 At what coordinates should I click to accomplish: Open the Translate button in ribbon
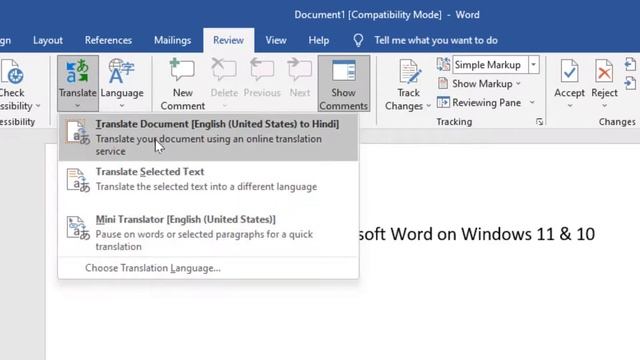click(78, 83)
